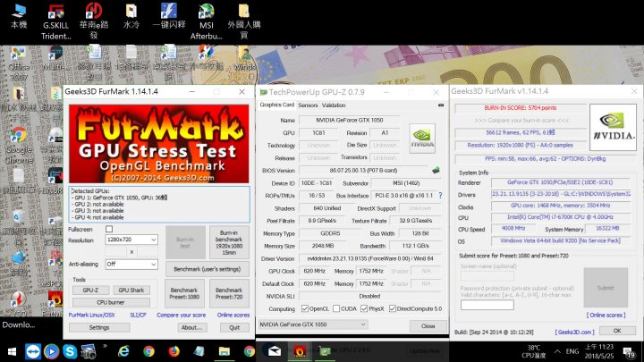Screen dimensions: 644x362
Task: Click OK in the FurMark score window
Action: [617, 331]
